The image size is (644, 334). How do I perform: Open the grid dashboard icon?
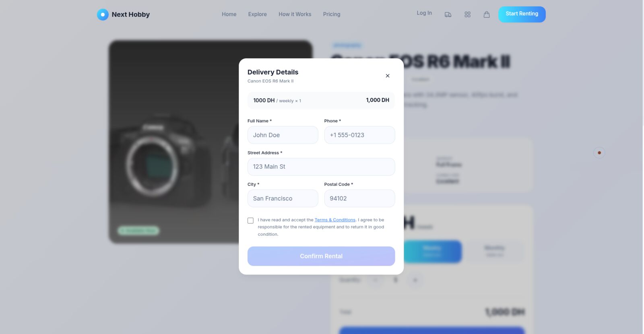(467, 14)
